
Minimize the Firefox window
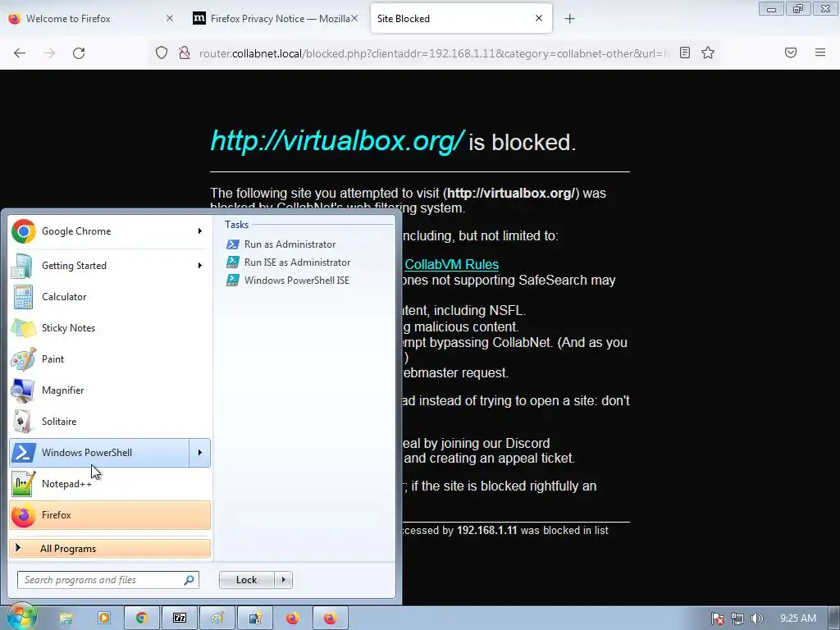pyautogui.click(x=771, y=9)
